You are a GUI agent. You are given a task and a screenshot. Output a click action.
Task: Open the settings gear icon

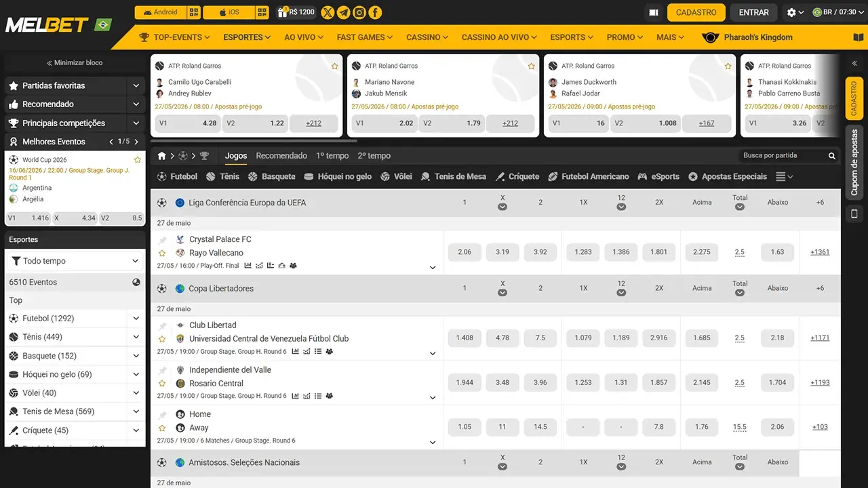[x=795, y=12]
